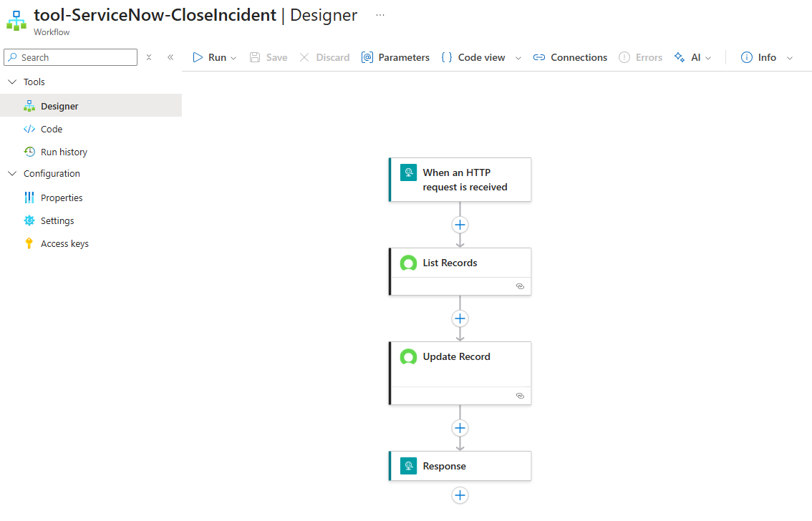Click the AI sparkle icon
This screenshot has height=521, width=812.
(679, 57)
